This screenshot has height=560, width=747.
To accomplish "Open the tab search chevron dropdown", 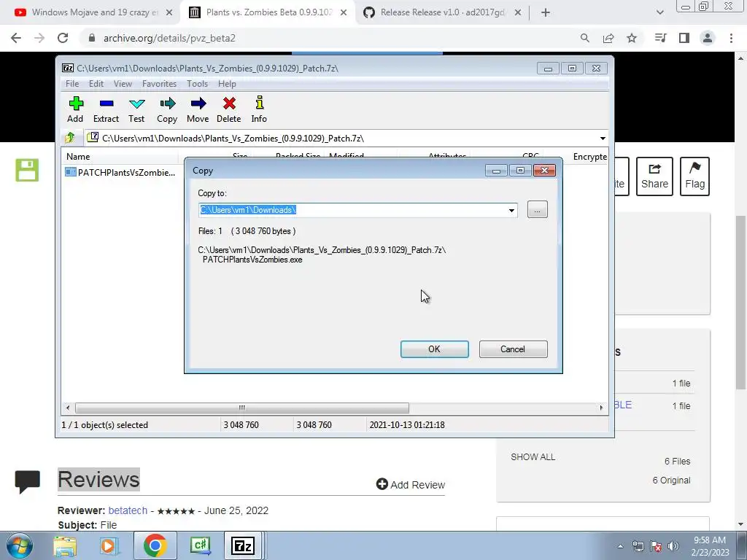I will (659, 13).
